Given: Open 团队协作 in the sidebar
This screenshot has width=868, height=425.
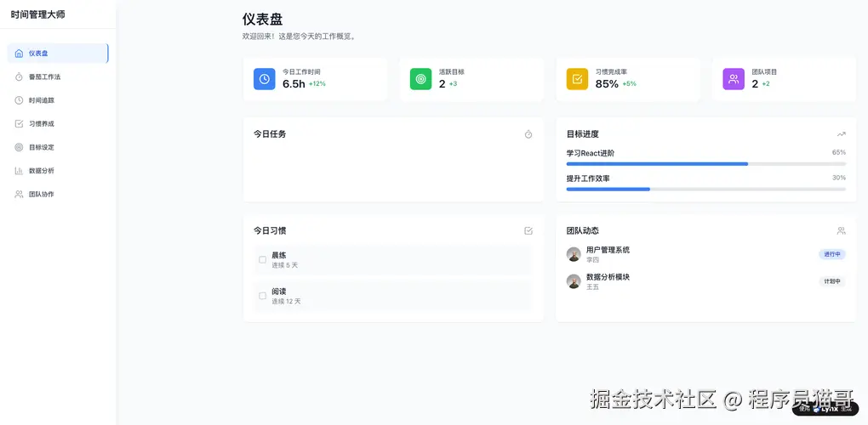Looking at the screenshot, I should [x=58, y=195].
